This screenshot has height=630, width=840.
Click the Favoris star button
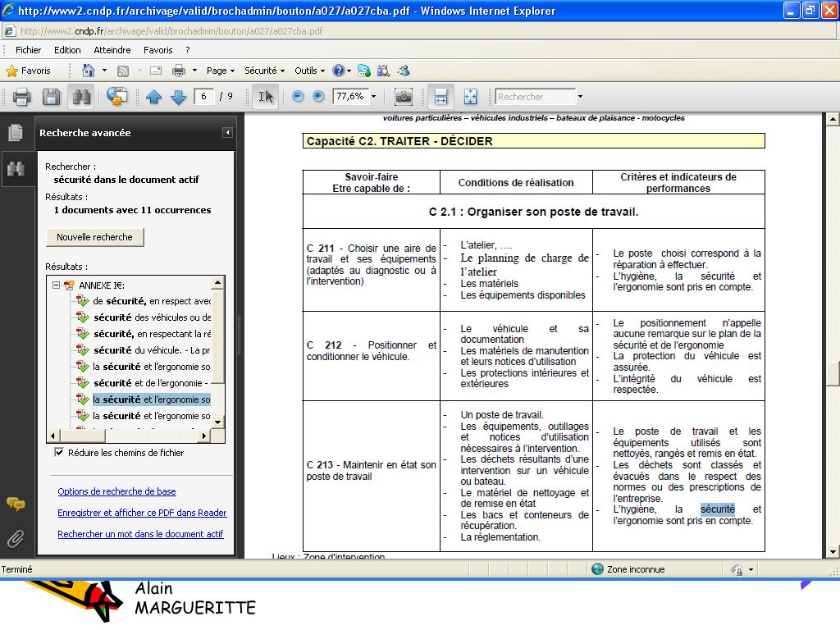tap(28, 71)
